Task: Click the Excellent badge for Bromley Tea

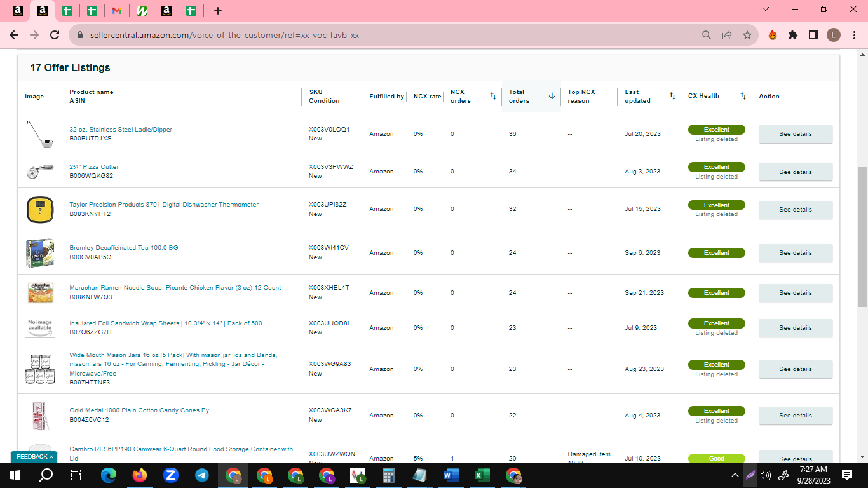Action: [717, 253]
